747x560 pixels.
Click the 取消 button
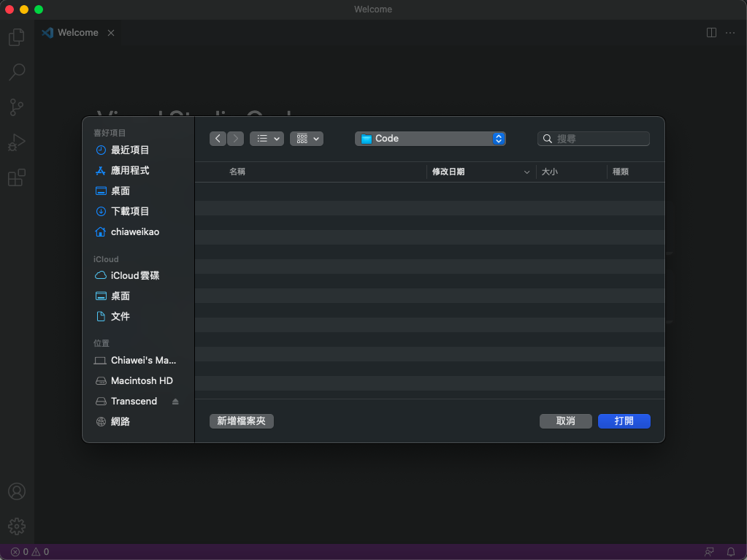565,421
